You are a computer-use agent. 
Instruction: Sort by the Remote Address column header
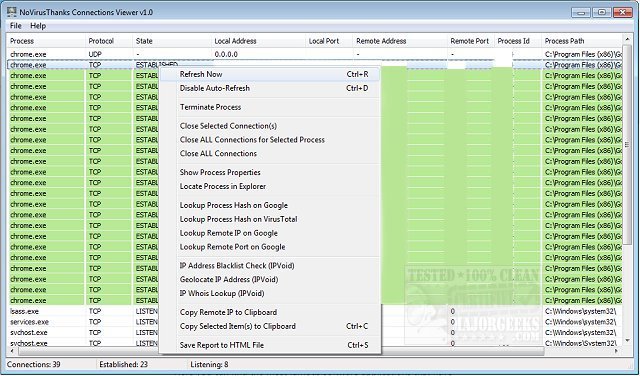400,41
